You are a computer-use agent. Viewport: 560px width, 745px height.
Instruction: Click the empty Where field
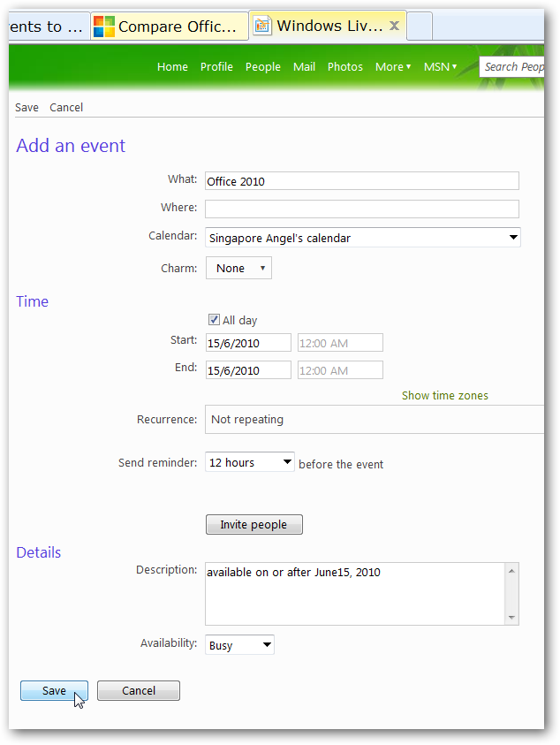pos(362,209)
